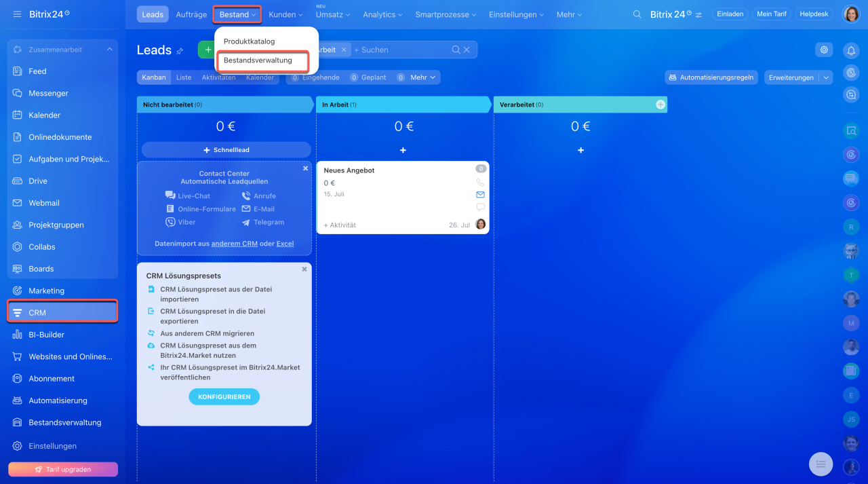
Task: Close the Contact Center panel
Action: coord(305,168)
